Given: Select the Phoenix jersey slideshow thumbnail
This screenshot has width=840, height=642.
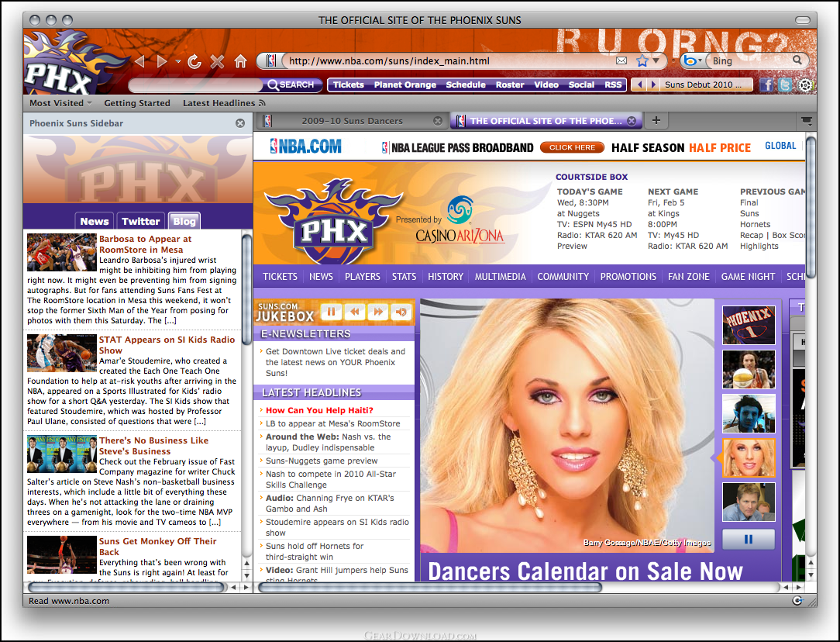Looking at the screenshot, I should pos(749,325).
